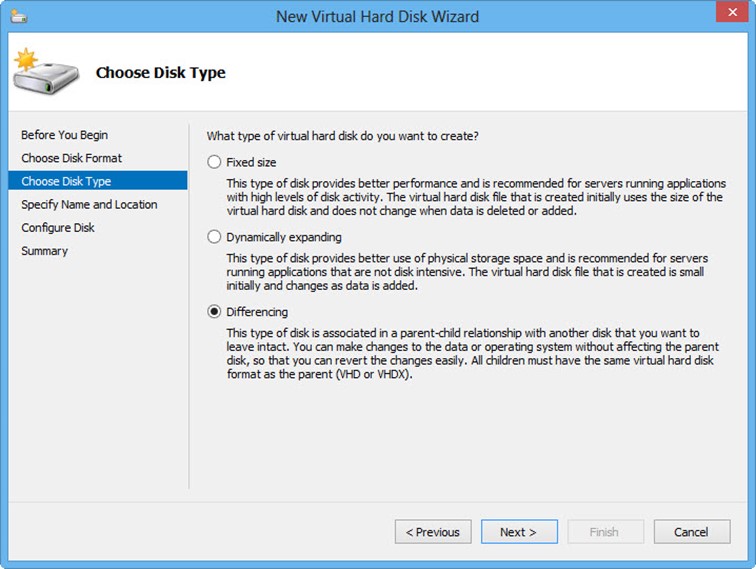Screen dimensions: 756x569
Task: Click the Differencing description paragraph
Action: [472, 353]
